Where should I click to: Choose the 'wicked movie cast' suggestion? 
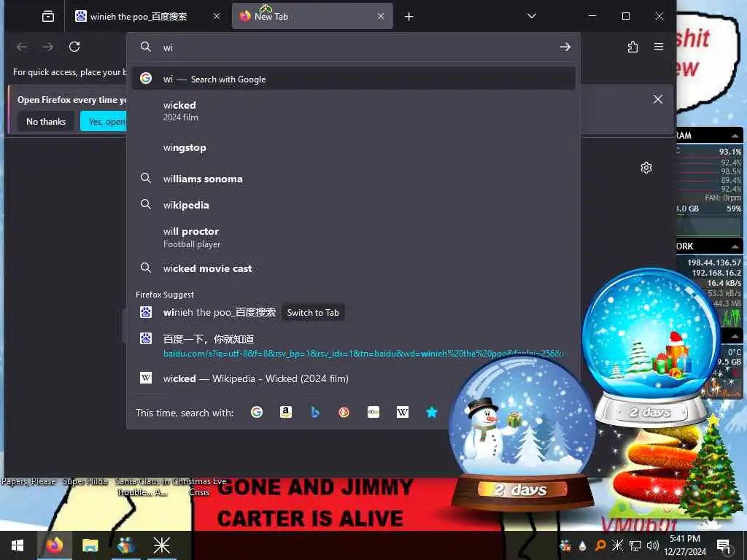click(354, 268)
